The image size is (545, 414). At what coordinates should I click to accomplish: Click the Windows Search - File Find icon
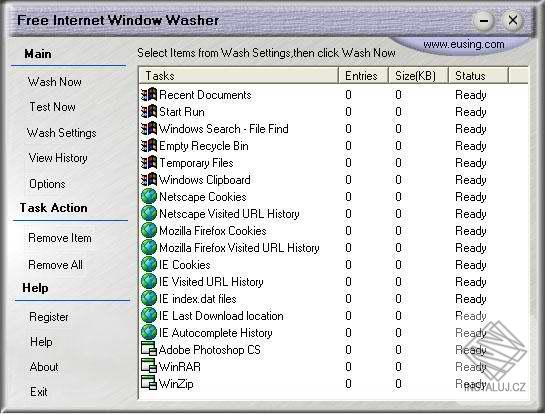coord(149,129)
